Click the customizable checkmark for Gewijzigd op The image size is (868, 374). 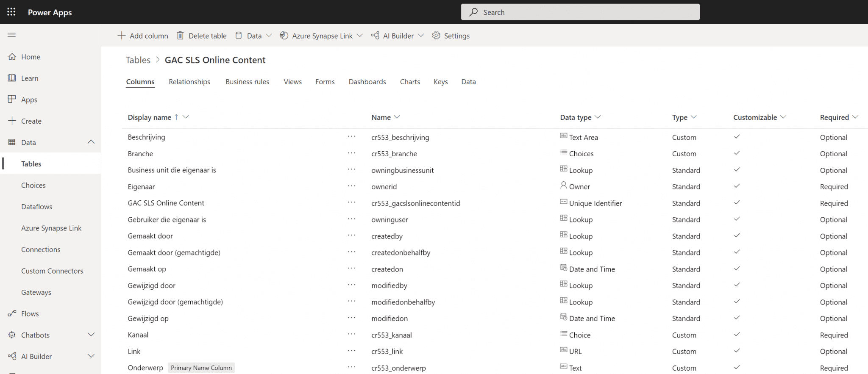click(737, 318)
